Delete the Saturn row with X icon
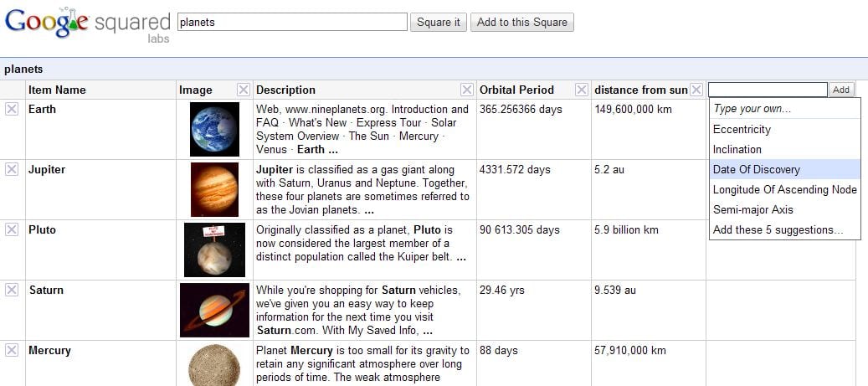868x386 pixels. tap(12, 290)
